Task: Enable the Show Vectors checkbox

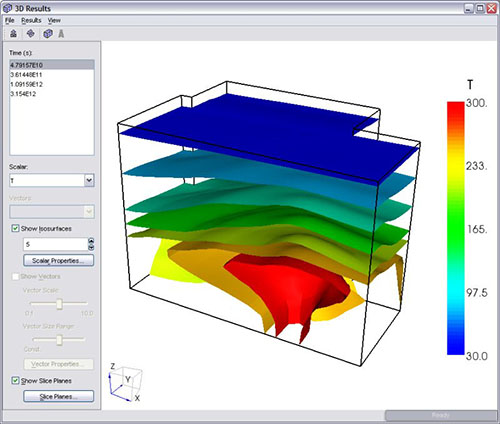Action: [15, 276]
